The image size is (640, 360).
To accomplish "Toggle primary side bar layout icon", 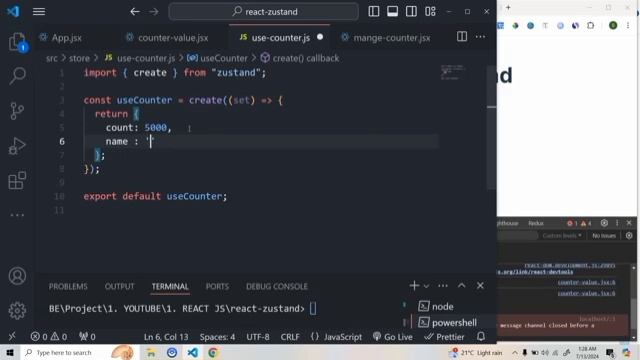I will click(373, 11).
